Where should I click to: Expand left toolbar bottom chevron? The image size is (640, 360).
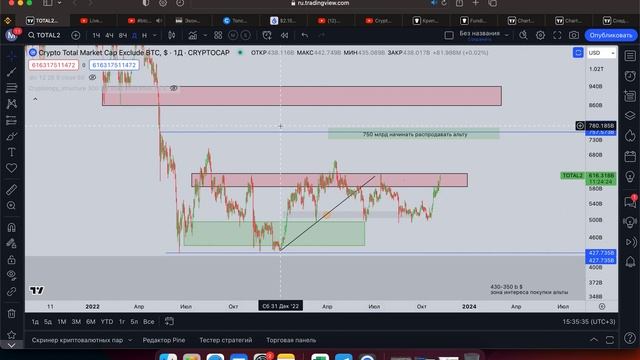pyautogui.click(x=11, y=345)
